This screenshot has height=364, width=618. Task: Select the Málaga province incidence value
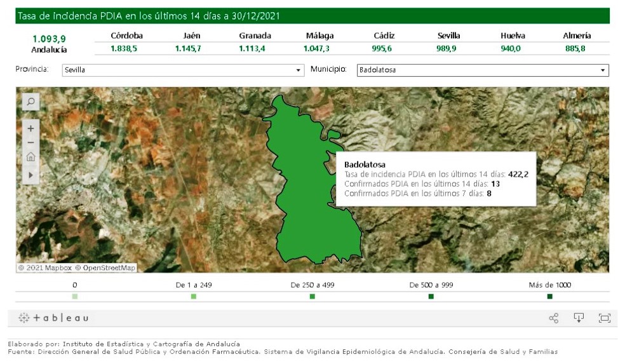tap(318, 48)
